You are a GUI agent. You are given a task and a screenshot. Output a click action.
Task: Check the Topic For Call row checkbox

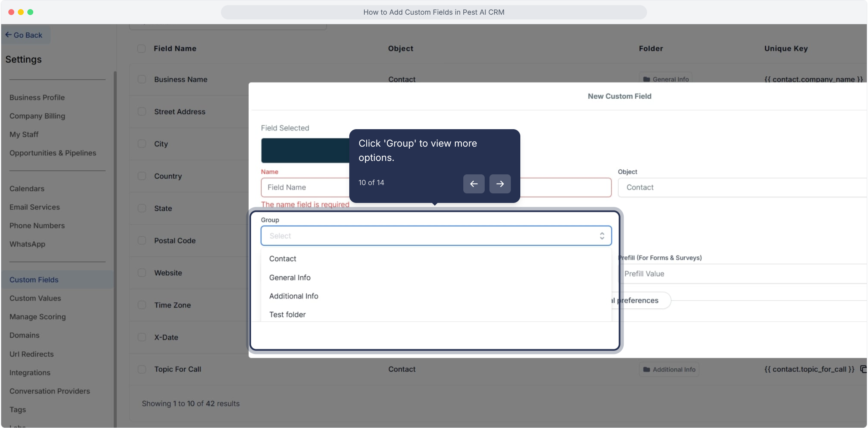pos(142,369)
